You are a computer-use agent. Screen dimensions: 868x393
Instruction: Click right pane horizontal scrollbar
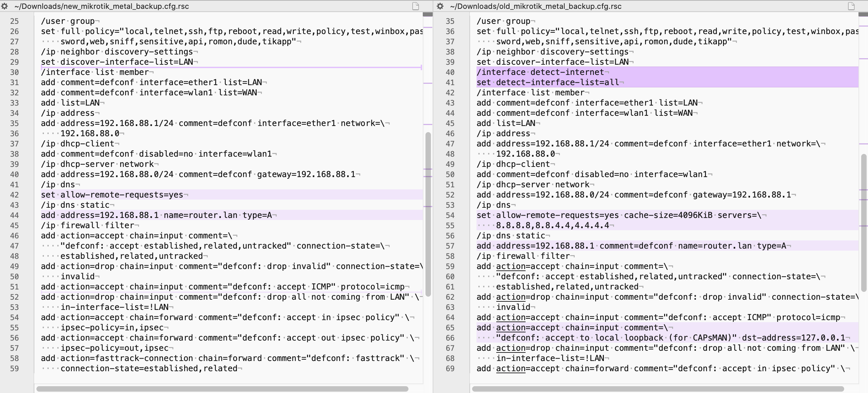(x=658, y=389)
